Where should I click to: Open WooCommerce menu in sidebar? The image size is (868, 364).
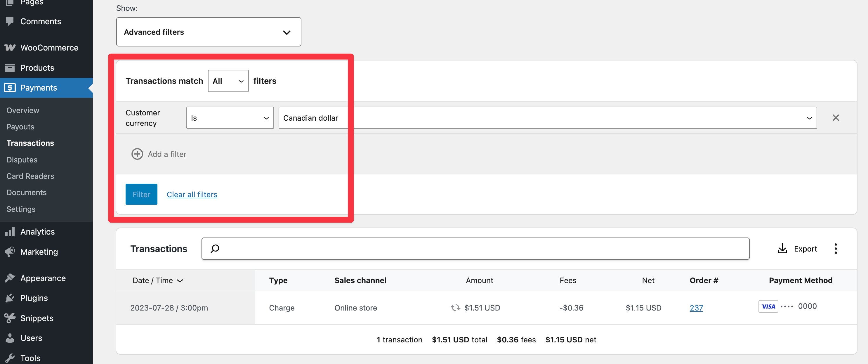pyautogui.click(x=49, y=48)
